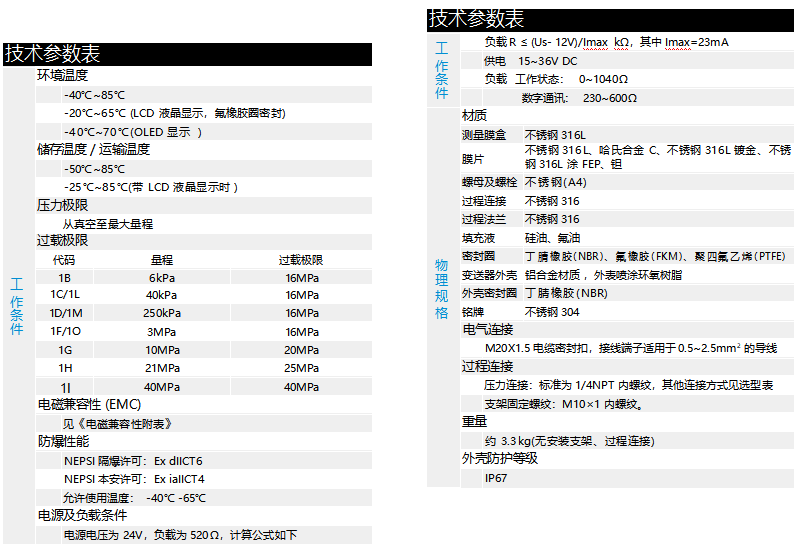Screen dimensions: 799x555
Task: Click the 250kPa range cell
Action: coord(161,313)
